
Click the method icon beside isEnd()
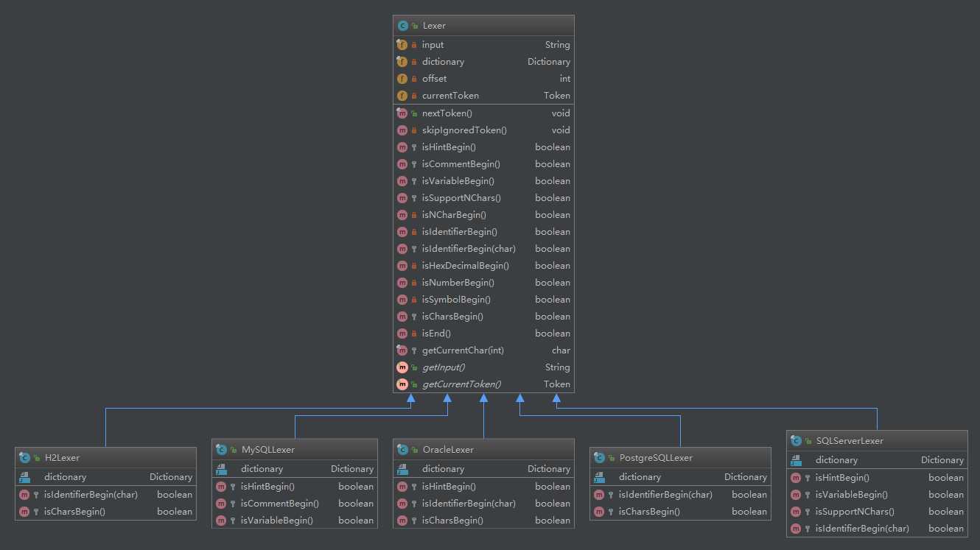point(402,334)
